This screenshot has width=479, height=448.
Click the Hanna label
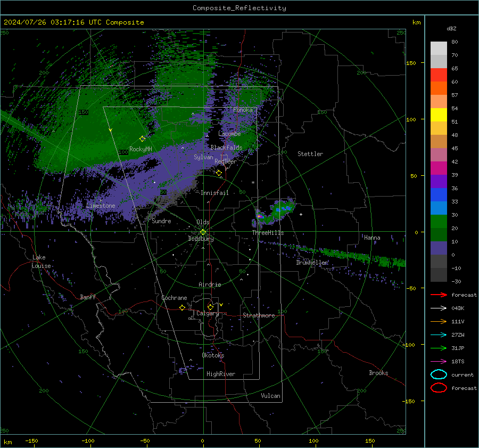click(372, 238)
